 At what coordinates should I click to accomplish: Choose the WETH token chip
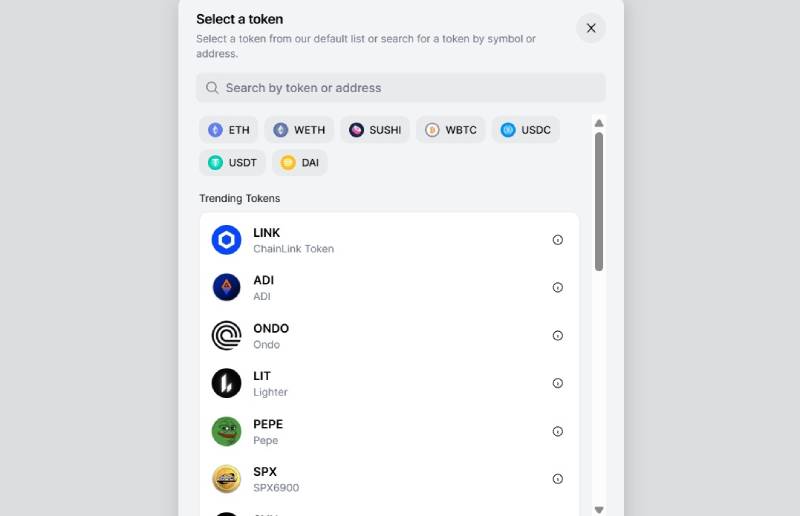click(x=299, y=130)
